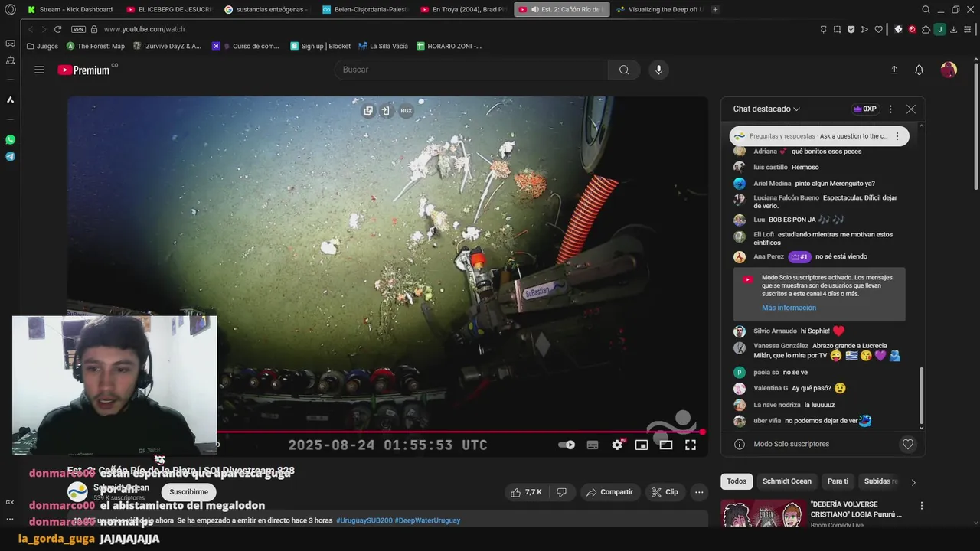Viewport: 980px width, 551px height.
Task: Reload the YouTube page
Action: [57, 29]
